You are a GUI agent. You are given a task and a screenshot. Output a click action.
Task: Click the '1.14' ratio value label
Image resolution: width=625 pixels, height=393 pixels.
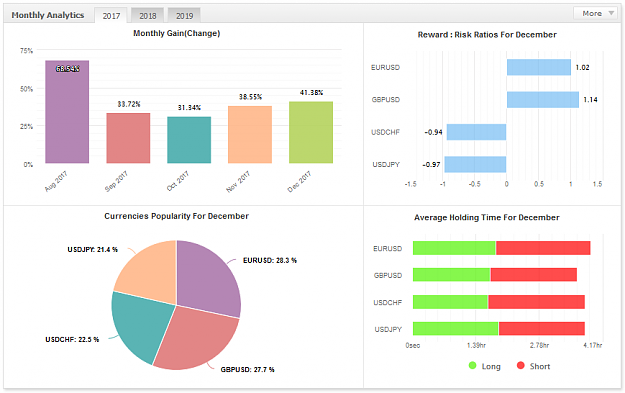click(x=590, y=100)
